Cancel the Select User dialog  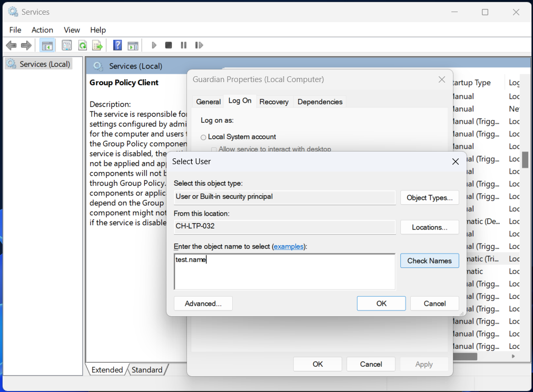pyautogui.click(x=435, y=304)
